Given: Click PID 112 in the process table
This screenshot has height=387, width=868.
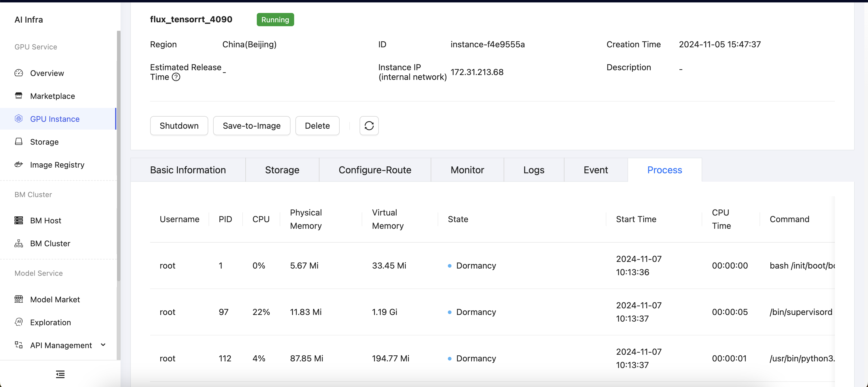Looking at the screenshot, I should [225, 358].
